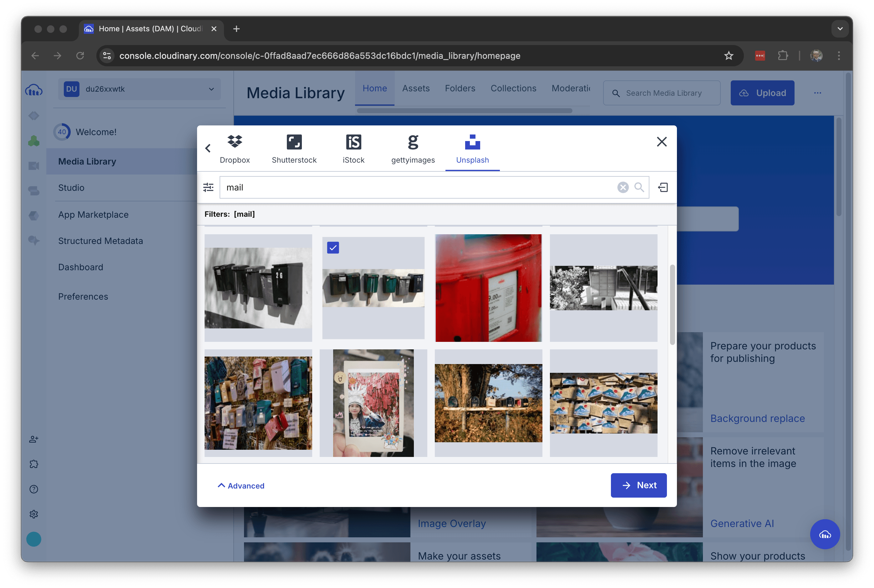Select the Dropbox source
Image resolution: width=874 pixels, height=588 pixels.
235,149
